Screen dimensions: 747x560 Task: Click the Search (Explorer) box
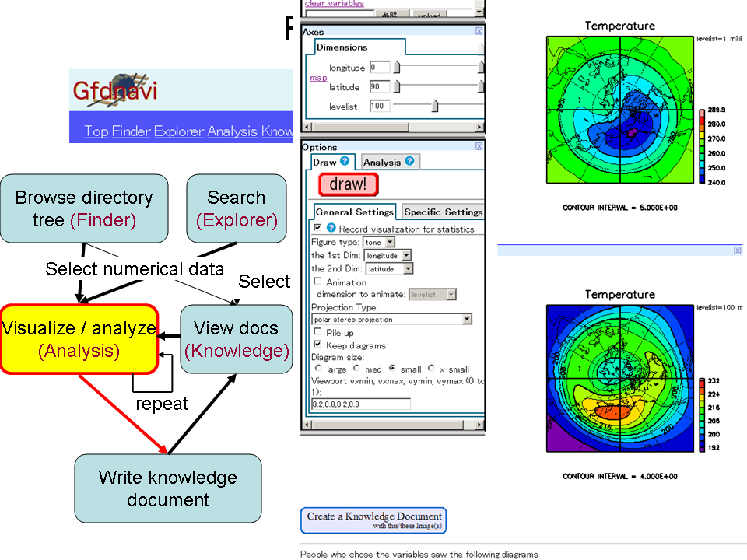237,208
